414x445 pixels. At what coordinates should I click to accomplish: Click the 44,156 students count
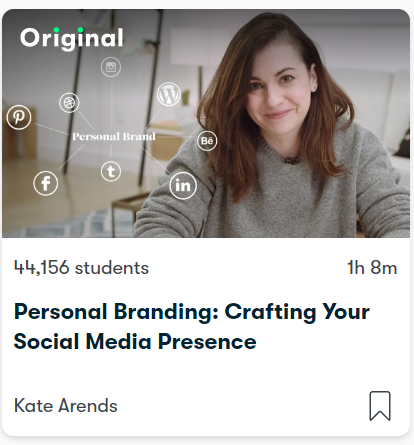pyautogui.click(x=81, y=268)
